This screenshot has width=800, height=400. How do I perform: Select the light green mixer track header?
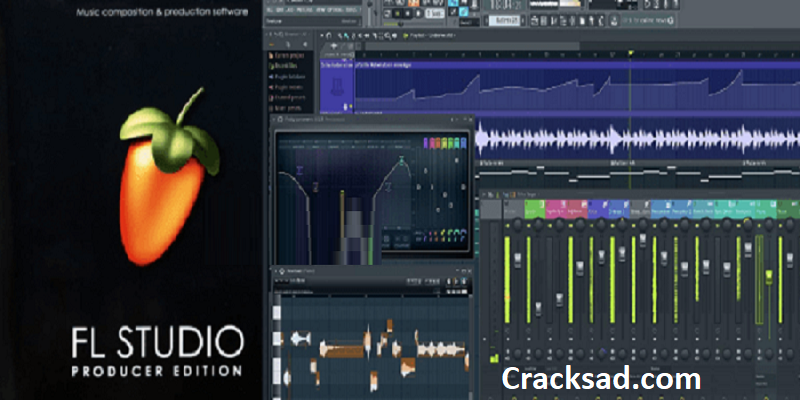point(534,209)
